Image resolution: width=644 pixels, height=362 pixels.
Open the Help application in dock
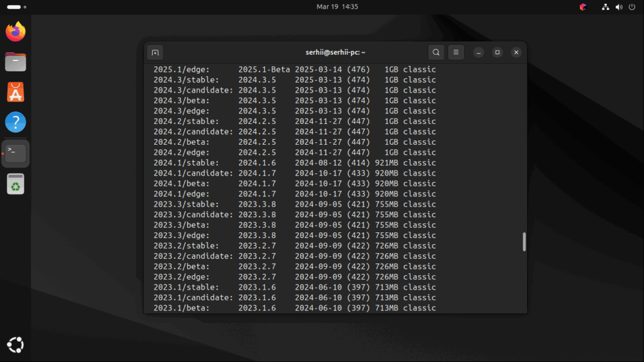click(x=16, y=122)
